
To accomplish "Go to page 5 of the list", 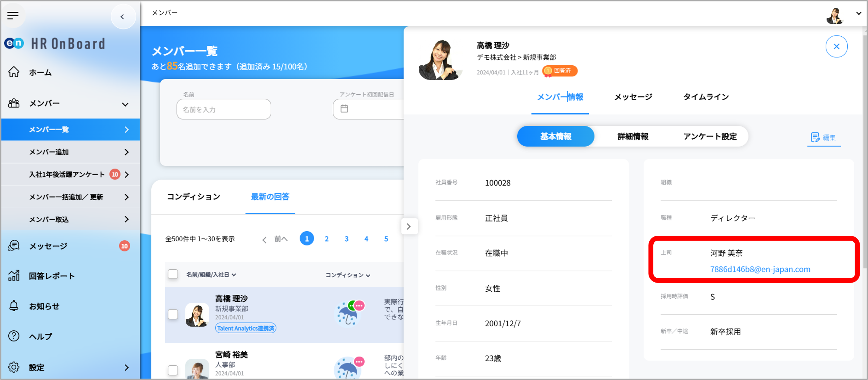I will (x=386, y=239).
